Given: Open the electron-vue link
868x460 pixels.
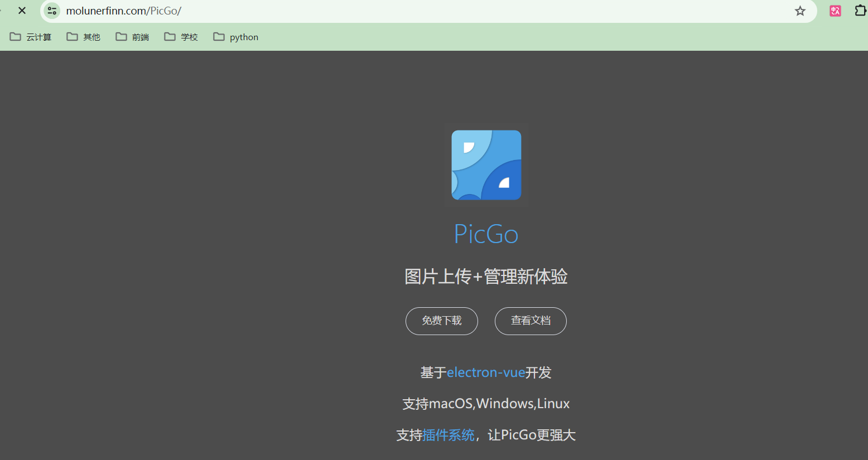Looking at the screenshot, I should [486, 372].
